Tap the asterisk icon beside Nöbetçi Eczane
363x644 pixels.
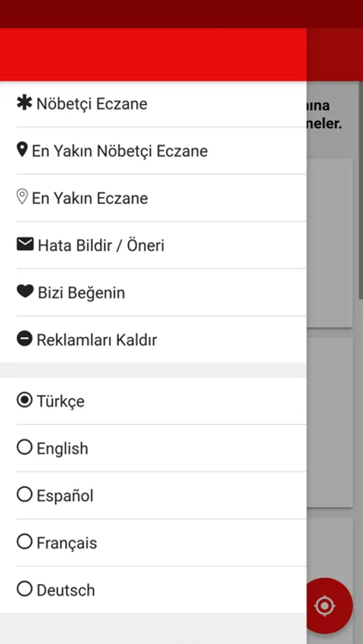coord(24,102)
